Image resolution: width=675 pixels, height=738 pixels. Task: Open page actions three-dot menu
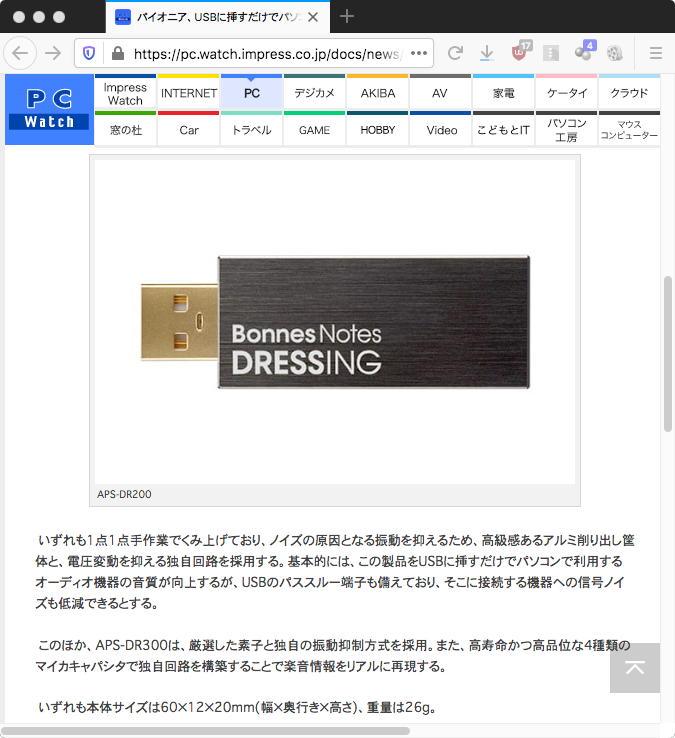(x=418, y=53)
